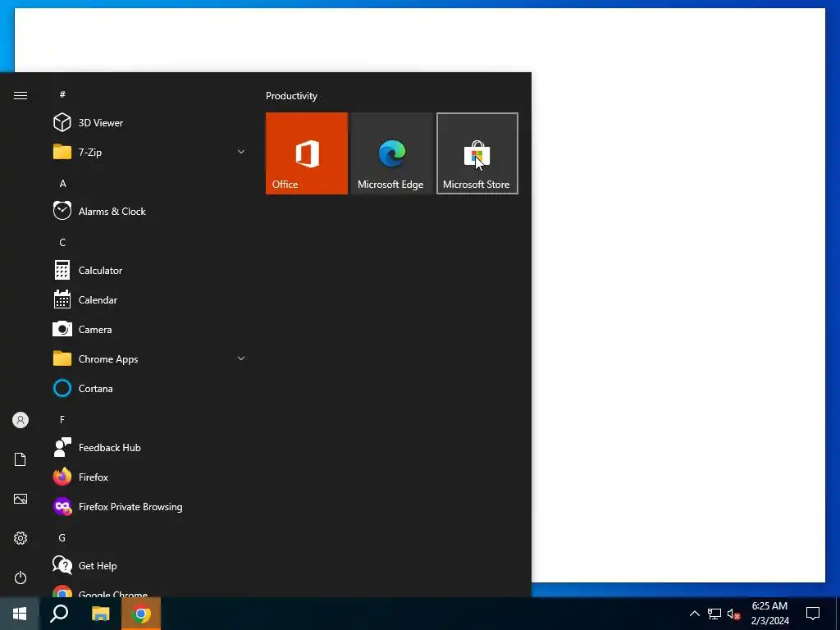Viewport: 840px width, 630px height.
Task: Open 3D Viewer from the app list
Action: [x=150, y=123]
